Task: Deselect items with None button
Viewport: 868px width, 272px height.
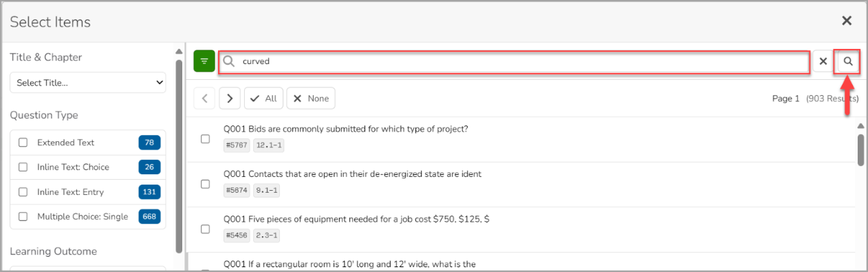Action: tap(311, 98)
